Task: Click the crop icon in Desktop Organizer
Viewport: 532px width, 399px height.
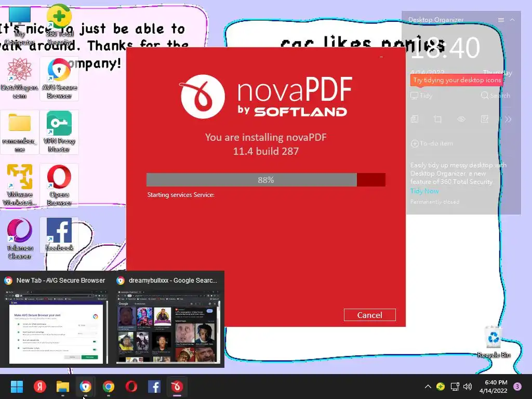Action: pos(437,119)
